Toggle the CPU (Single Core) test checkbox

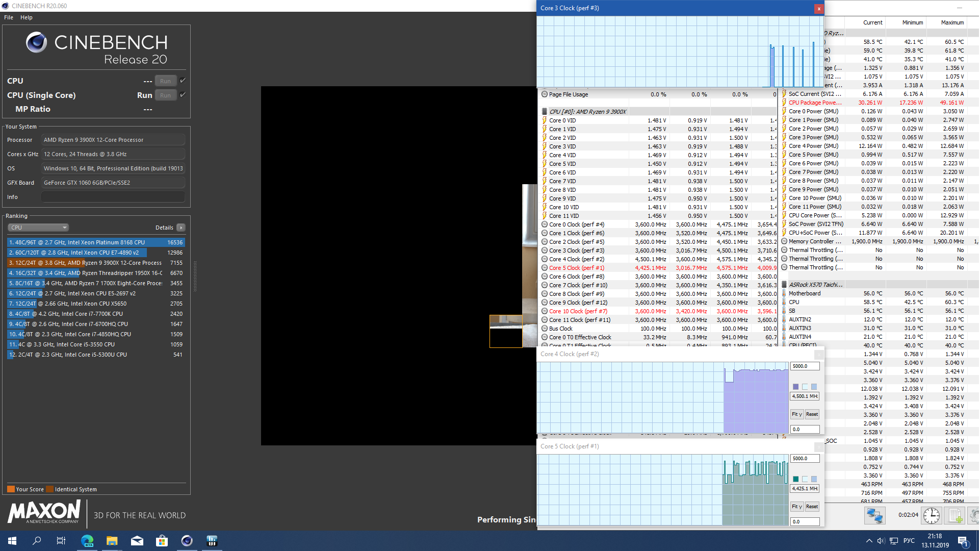coord(183,95)
